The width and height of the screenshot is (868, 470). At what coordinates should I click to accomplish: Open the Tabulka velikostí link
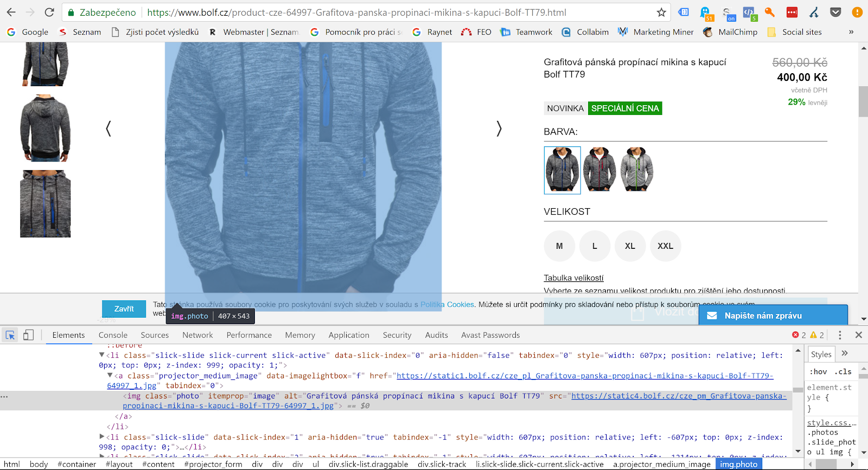pyautogui.click(x=573, y=278)
